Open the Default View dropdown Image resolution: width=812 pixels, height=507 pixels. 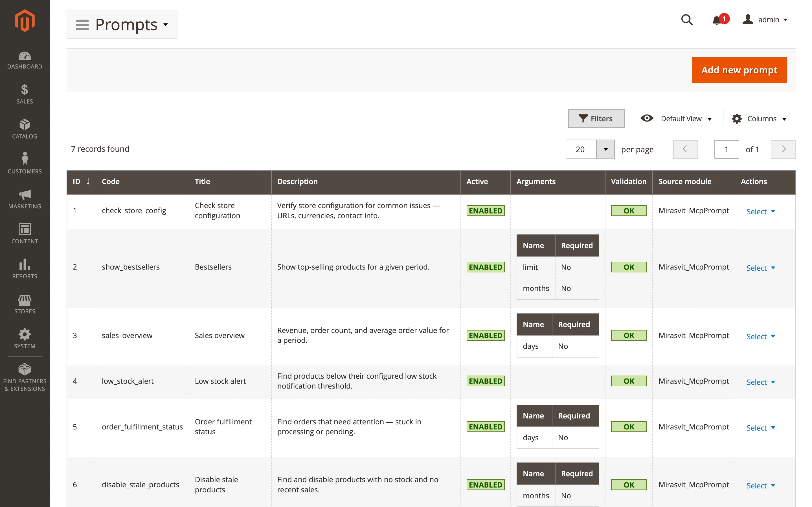[x=676, y=119]
